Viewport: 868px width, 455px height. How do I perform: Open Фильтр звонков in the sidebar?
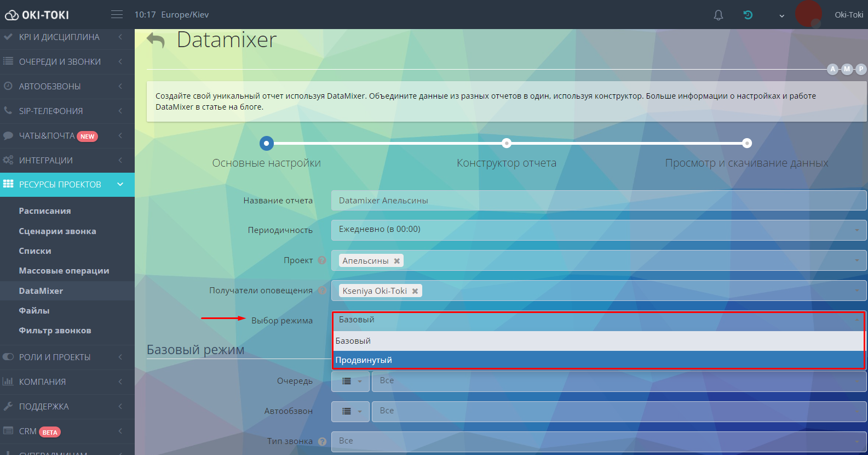click(x=55, y=331)
